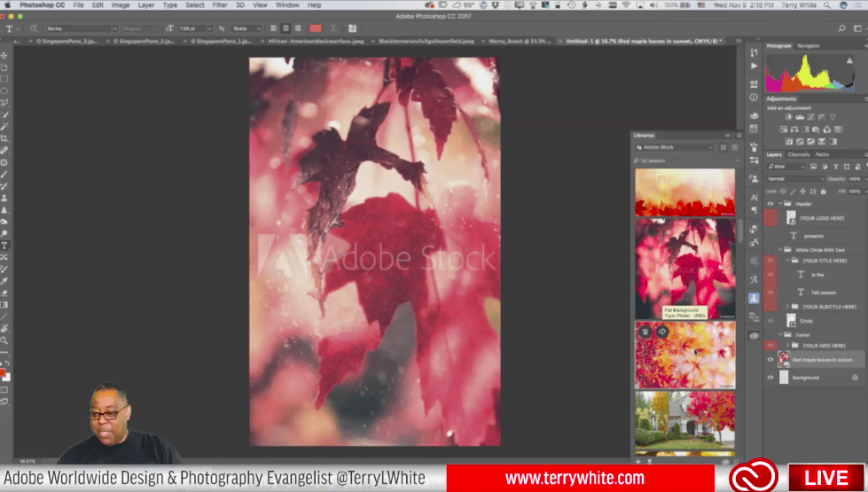Click the Libraries panel scrollbar
Screen dimensions: 868x492
[740, 230]
